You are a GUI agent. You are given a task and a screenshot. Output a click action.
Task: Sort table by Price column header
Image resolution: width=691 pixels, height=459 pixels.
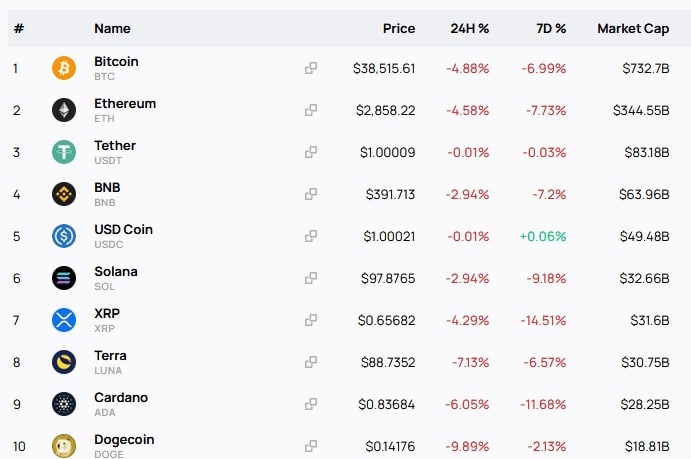pos(399,29)
